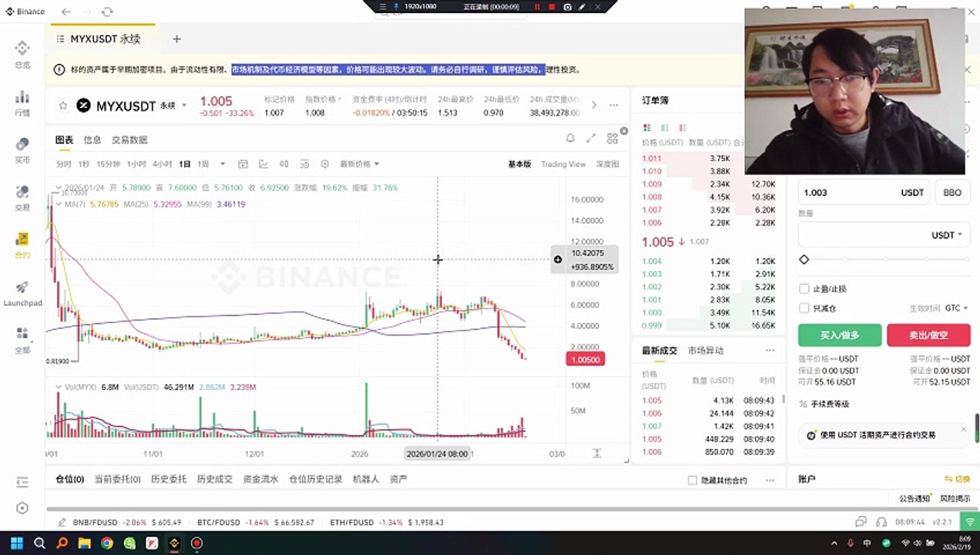Viewport: 980px width, 555px height.
Task: Open Chrome from the Windows taskbar
Action: (x=107, y=543)
